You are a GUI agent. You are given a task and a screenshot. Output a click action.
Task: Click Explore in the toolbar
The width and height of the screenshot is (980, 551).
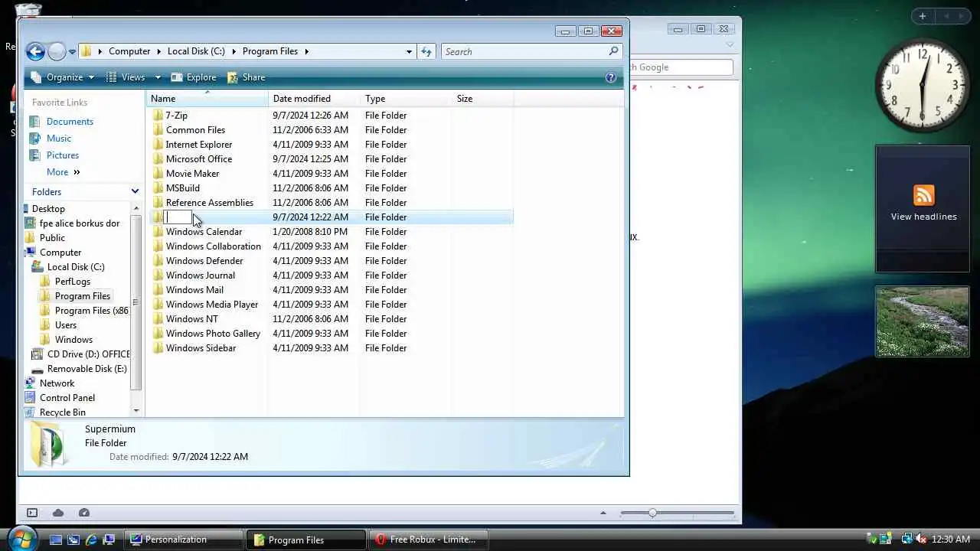pos(194,77)
